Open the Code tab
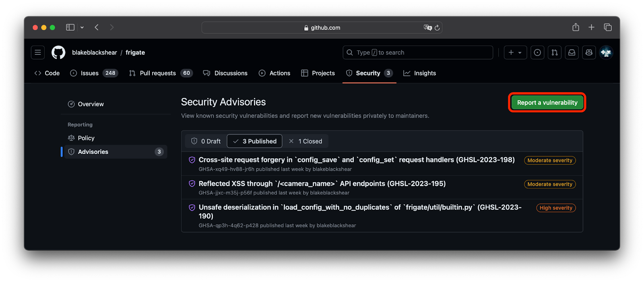Screen dimensions: 644x282 click(x=47, y=73)
